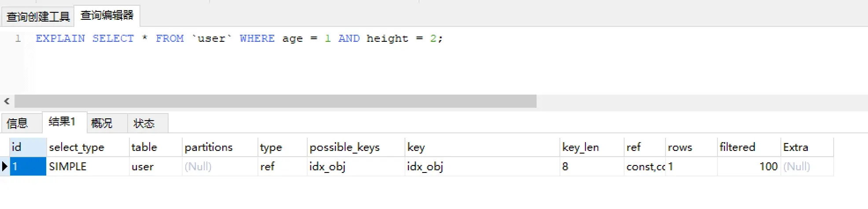Viewport: 868px width, 209px height.
Task: Select the SIMPLE cell in results
Action: [x=68, y=166]
